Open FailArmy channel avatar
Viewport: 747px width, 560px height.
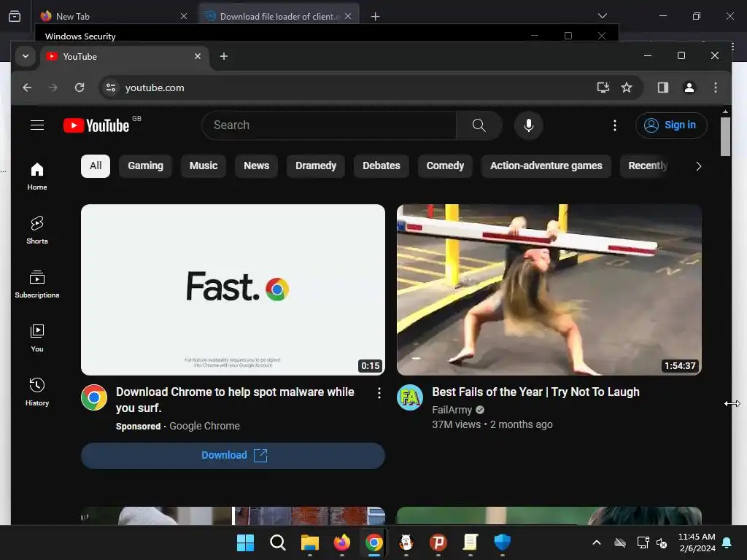tap(410, 397)
